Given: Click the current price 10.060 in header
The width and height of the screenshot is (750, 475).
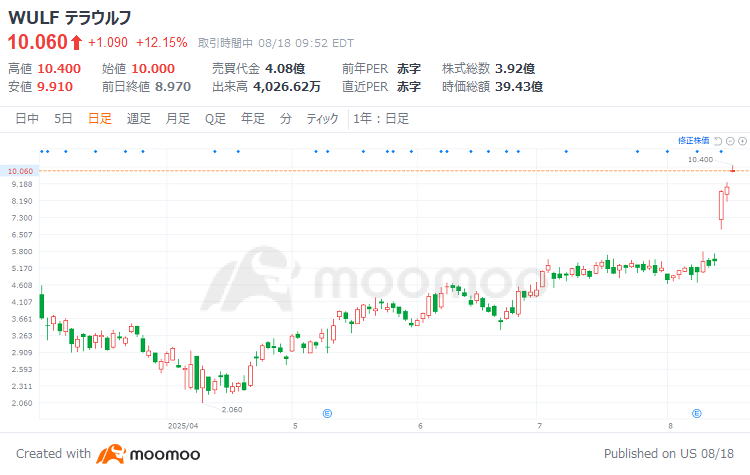Looking at the screenshot, I should pyautogui.click(x=38, y=43).
